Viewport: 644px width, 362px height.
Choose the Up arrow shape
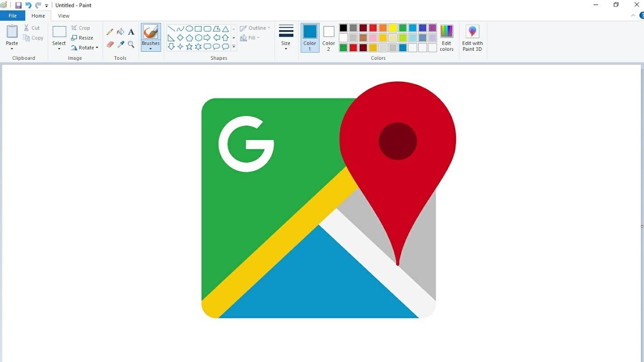click(225, 38)
